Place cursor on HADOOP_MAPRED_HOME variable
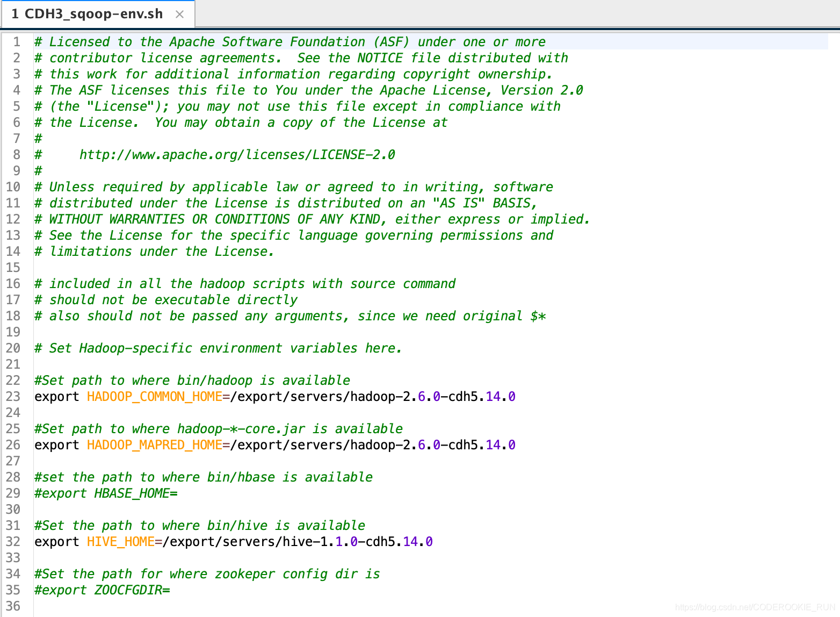The image size is (840, 617). point(155,445)
